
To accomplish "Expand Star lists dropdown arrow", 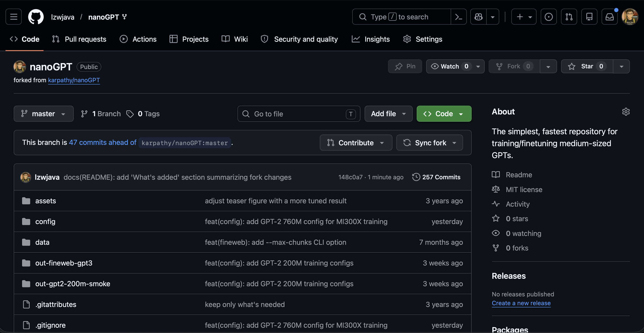I will click(621, 66).
